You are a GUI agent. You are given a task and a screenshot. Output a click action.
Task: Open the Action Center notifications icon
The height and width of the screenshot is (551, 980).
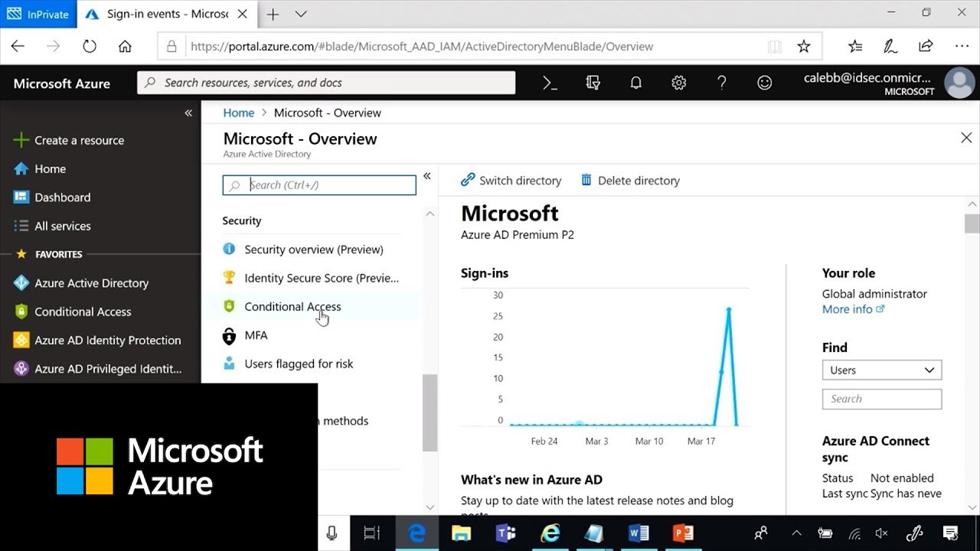tap(950, 533)
